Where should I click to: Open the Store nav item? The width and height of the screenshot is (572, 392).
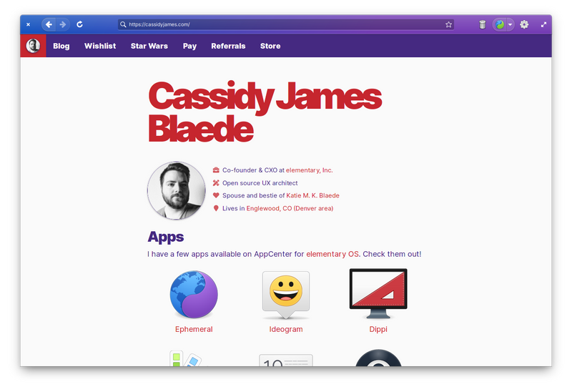coord(270,46)
